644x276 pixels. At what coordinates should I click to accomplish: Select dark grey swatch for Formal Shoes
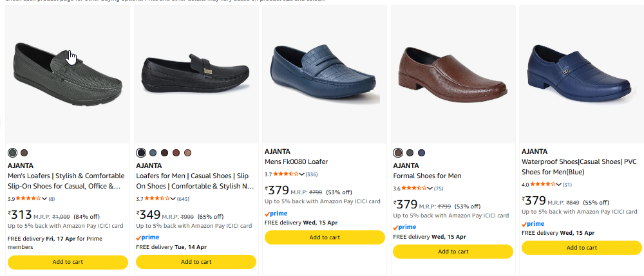coord(410,152)
